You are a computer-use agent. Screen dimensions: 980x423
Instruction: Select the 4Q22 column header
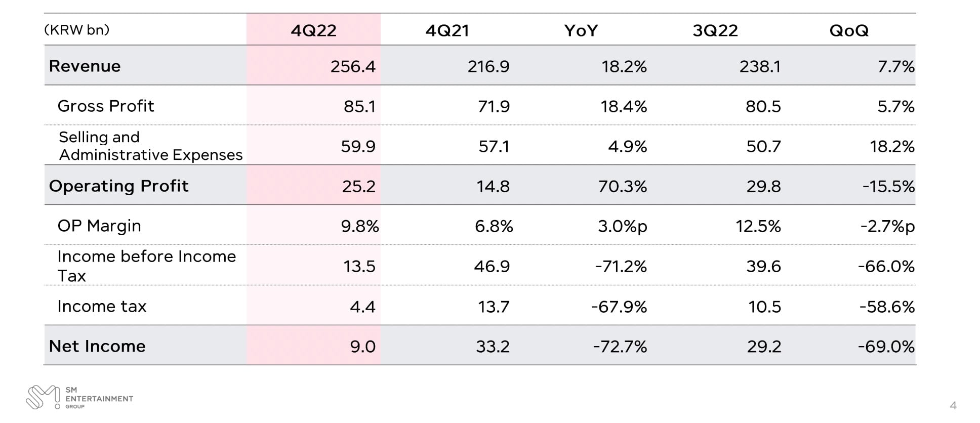313,30
